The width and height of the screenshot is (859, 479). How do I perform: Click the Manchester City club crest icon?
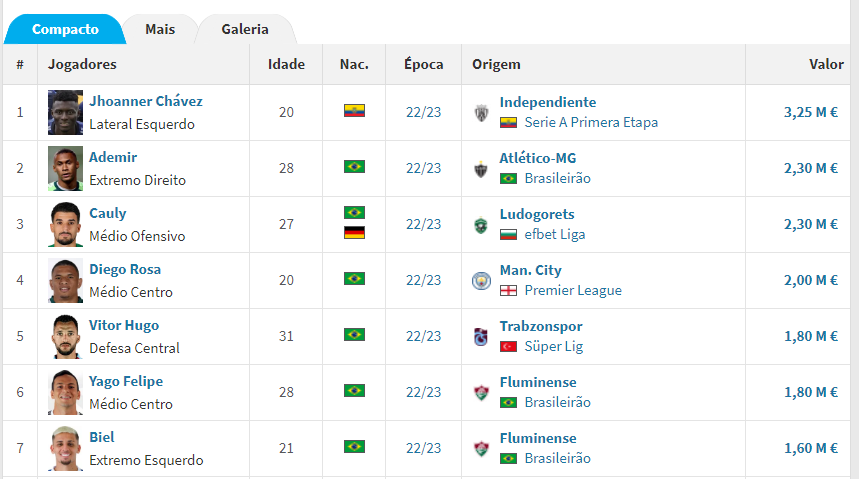tap(481, 281)
